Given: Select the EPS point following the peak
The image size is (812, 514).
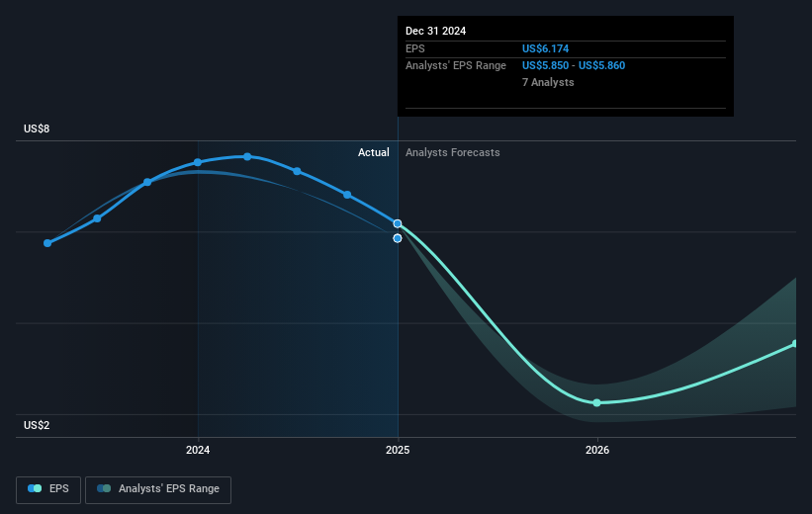Looking at the screenshot, I should click(297, 171).
